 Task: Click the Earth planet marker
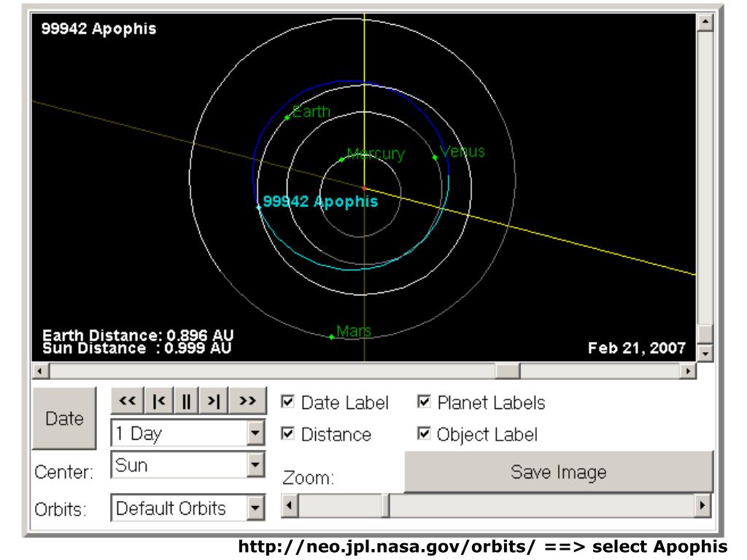[x=287, y=117]
